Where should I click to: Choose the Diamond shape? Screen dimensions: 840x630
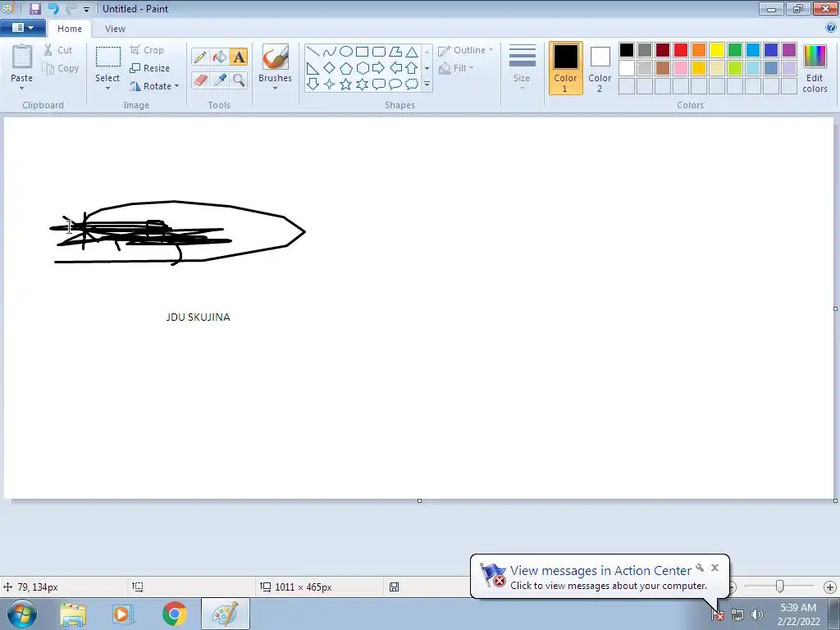click(330, 68)
